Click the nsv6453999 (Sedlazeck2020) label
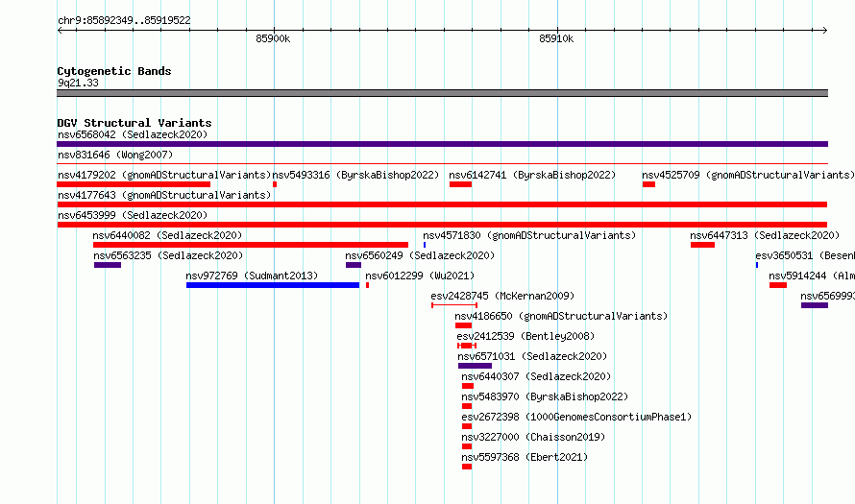The image size is (855, 504). [x=133, y=215]
